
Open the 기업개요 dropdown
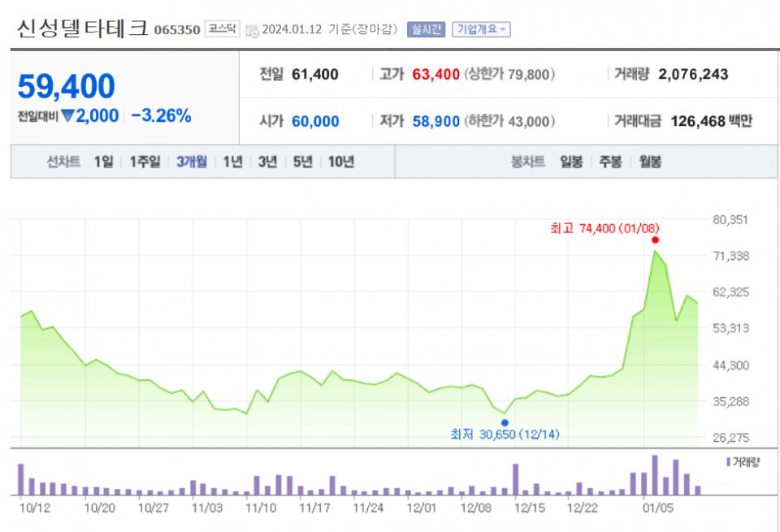click(481, 29)
